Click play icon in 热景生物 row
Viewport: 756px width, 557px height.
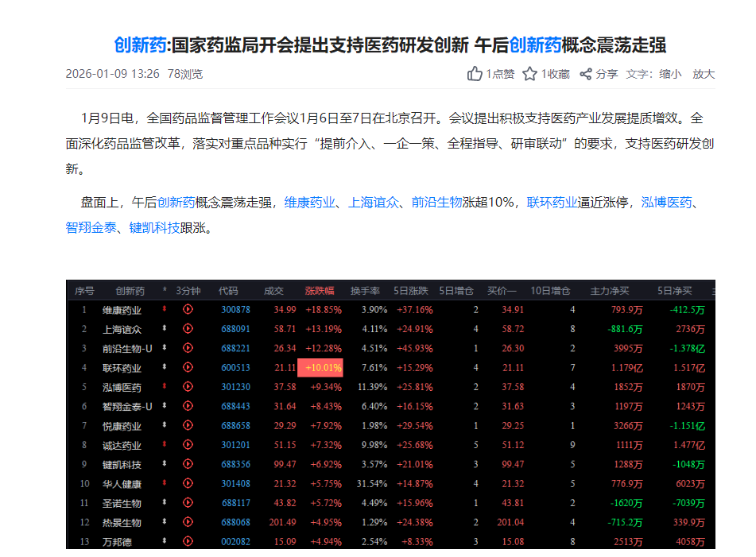point(188,522)
